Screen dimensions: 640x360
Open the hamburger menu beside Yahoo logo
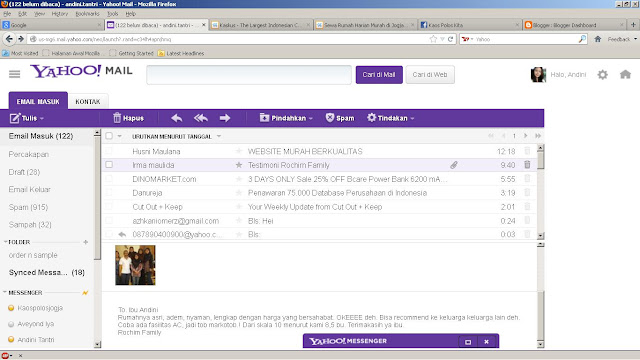14,74
